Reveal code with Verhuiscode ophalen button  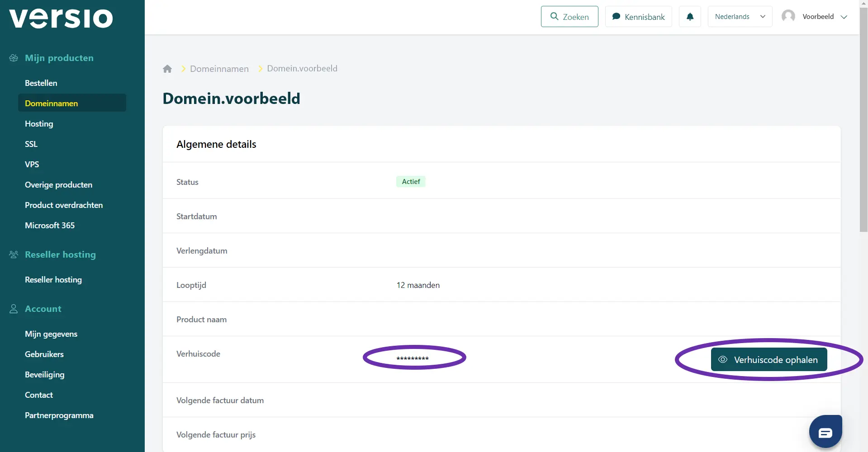768,360
